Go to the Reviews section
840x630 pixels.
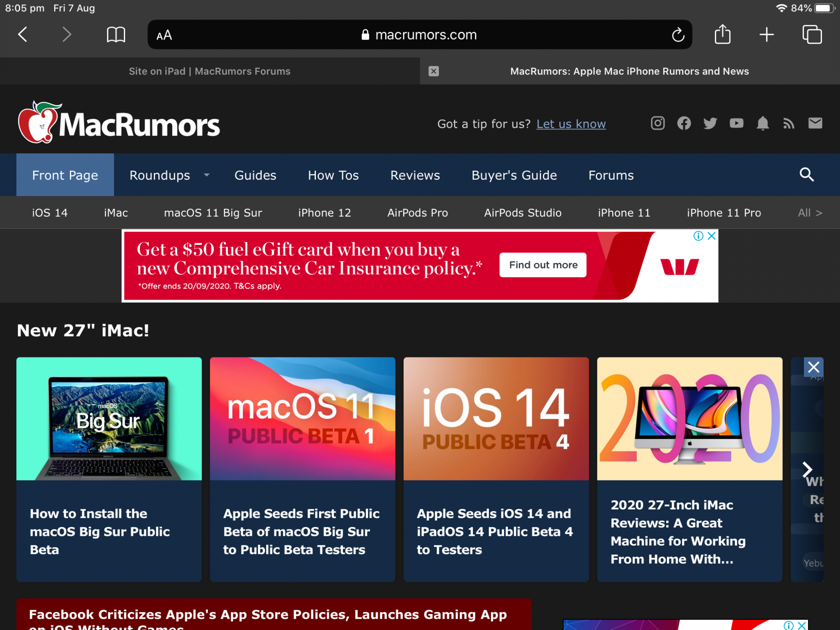coord(415,175)
